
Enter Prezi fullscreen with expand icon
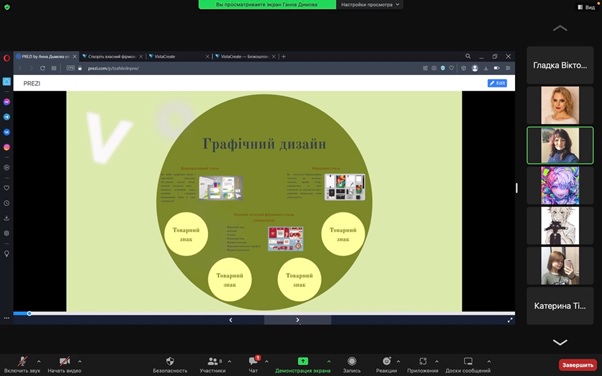[510, 320]
